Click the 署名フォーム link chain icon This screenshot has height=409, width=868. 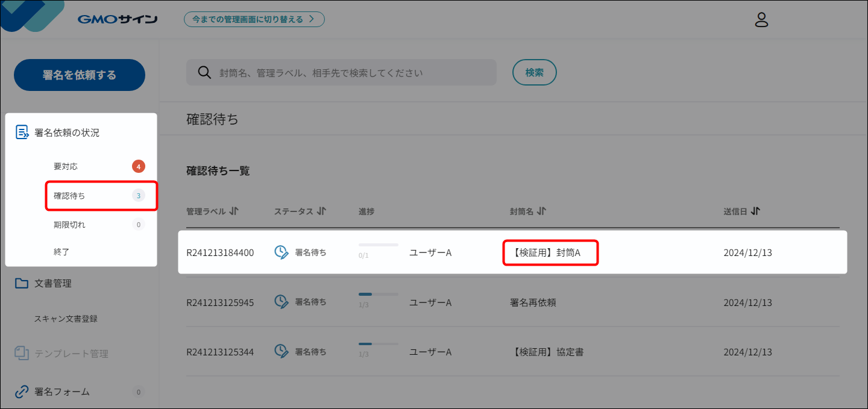click(x=22, y=392)
